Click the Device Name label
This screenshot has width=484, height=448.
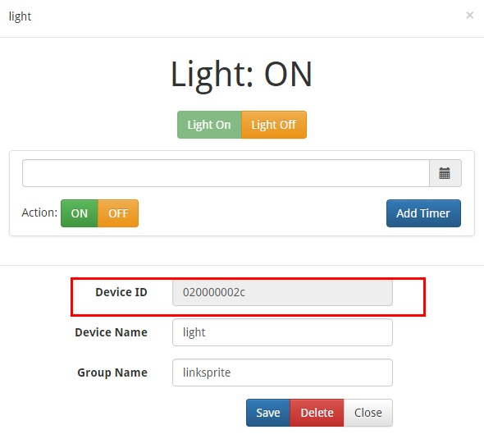pos(111,332)
